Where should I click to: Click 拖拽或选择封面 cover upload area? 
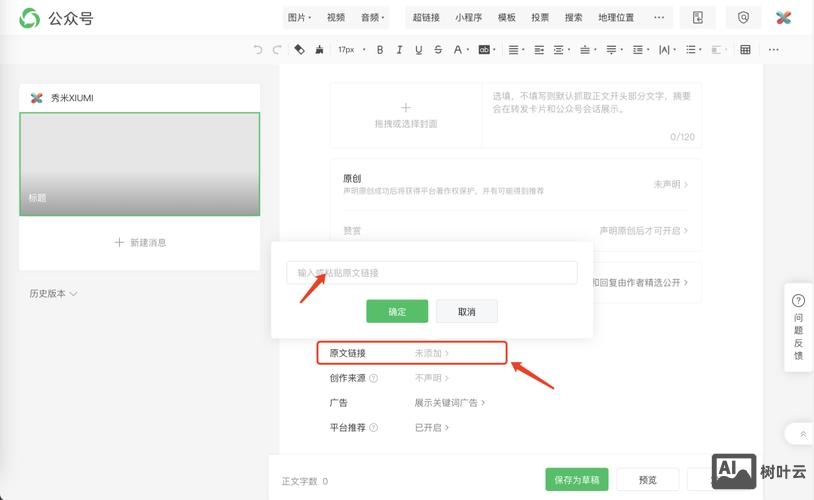tap(406, 115)
